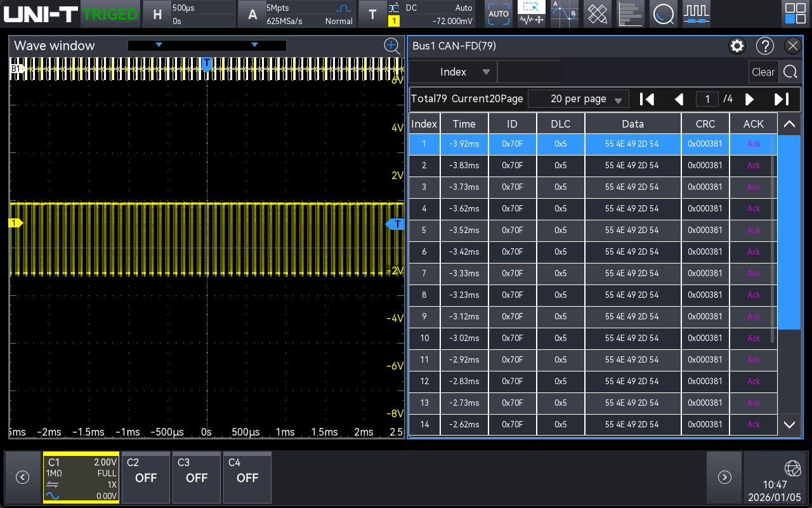Click the blue table vertical scrollbar thumb
The height and width of the screenshot is (508, 812).
pos(789,232)
